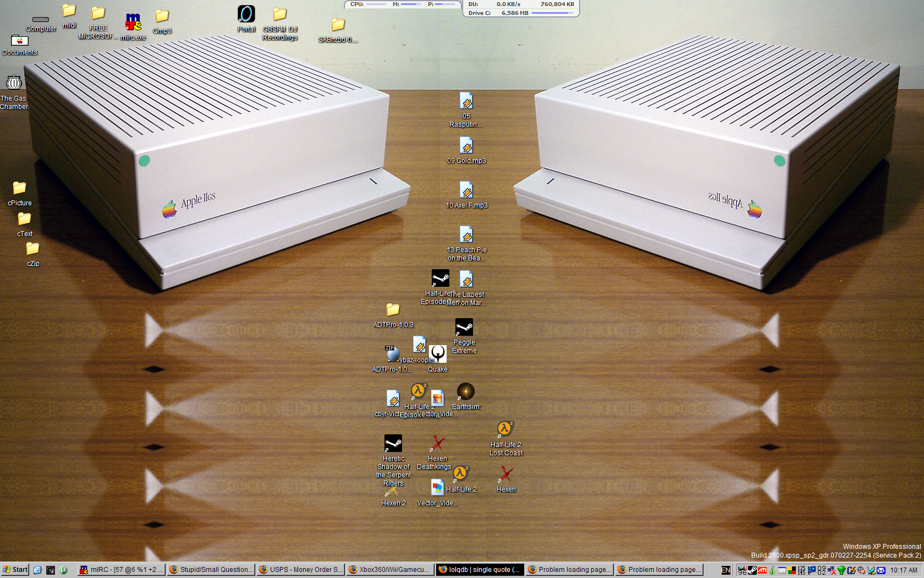Select the 09 Gold.mp3 file
Viewport: 924px width, 578px height.
pyautogui.click(x=466, y=146)
